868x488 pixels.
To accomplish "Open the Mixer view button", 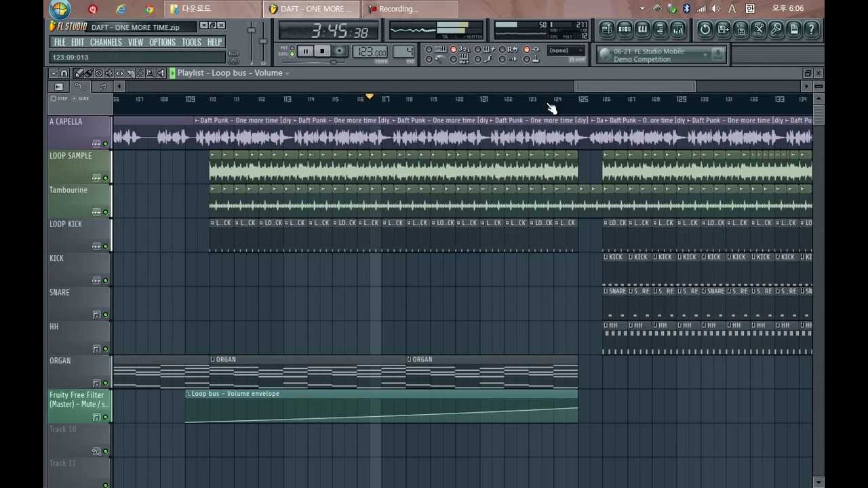I will click(677, 29).
